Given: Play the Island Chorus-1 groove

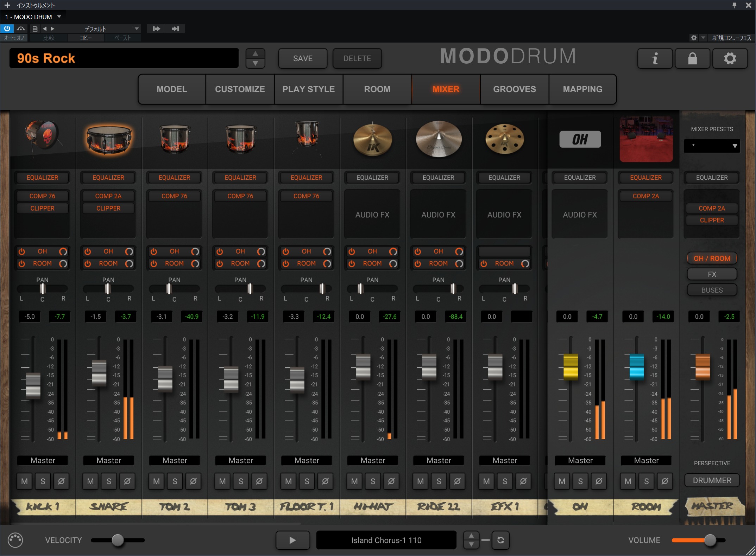Looking at the screenshot, I should click(292, 540).
